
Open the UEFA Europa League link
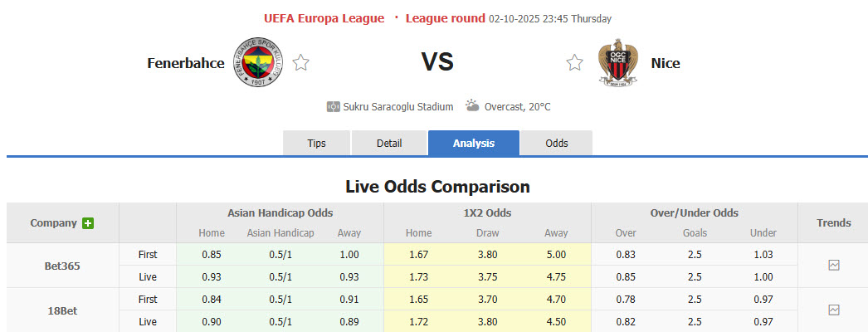coord(324,18)
